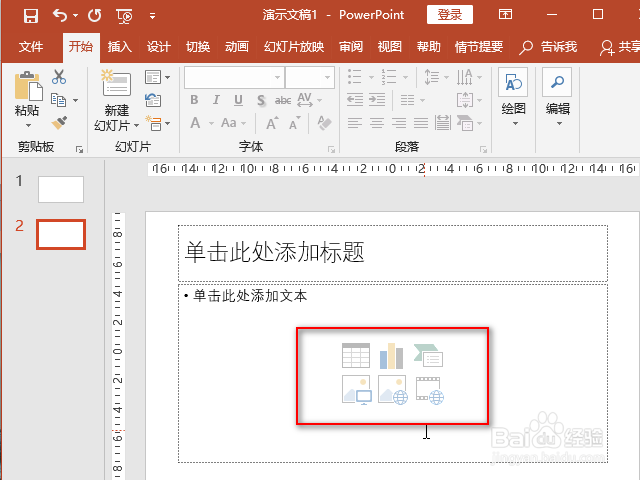Start slideshow from beginning icon in quick access

[x=124, y=16]
